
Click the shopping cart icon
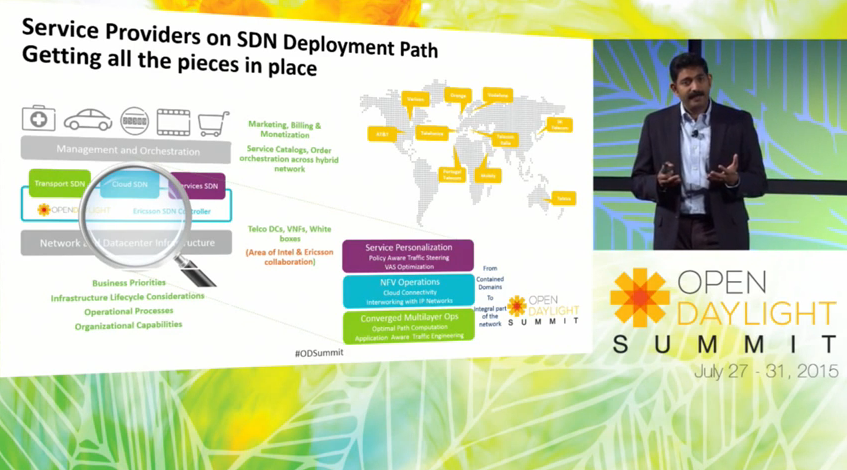coord(213,124)
